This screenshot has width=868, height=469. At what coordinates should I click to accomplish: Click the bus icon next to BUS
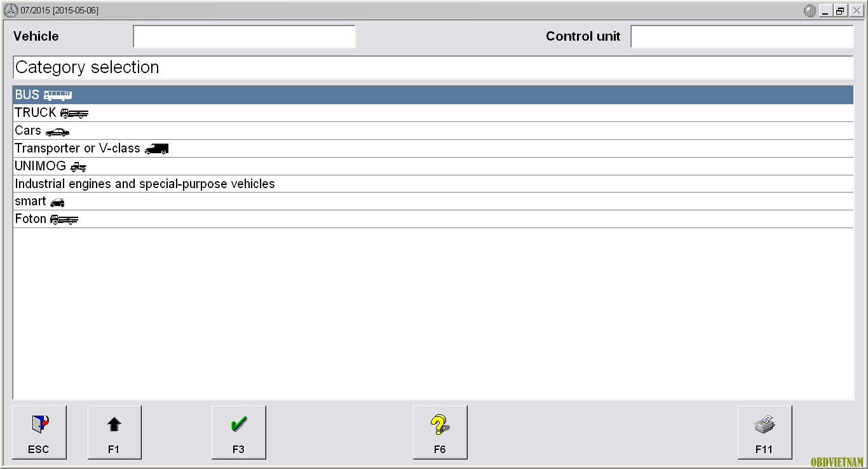(58, 95)
